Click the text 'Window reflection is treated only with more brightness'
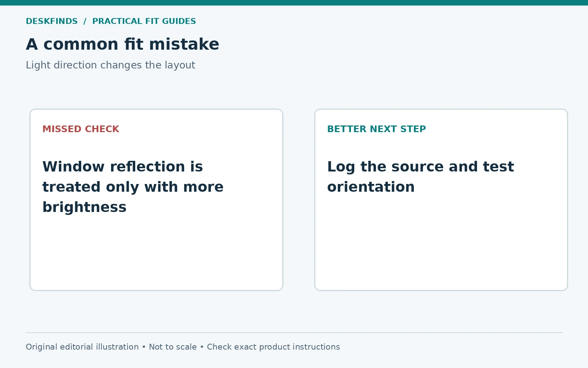Image resolution: width=588 pixels, height=368 pixels. [x=133, y=187]
